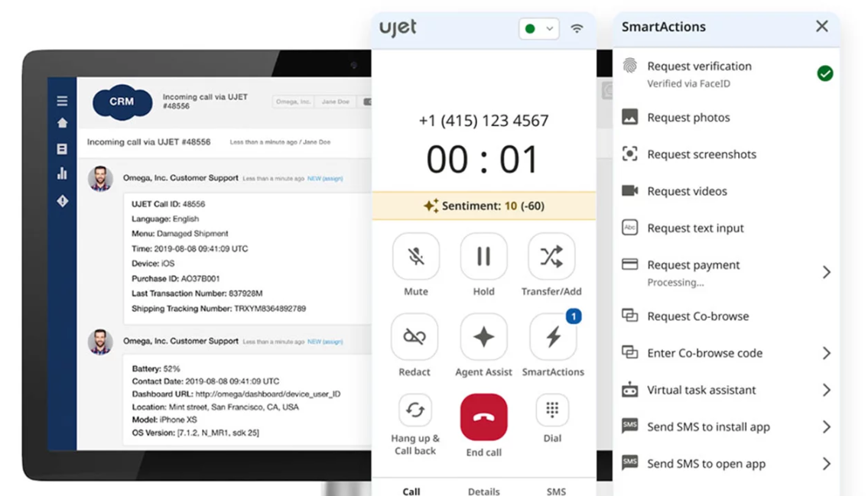
Task: Click Request photos label
Action: coord(688,117)
